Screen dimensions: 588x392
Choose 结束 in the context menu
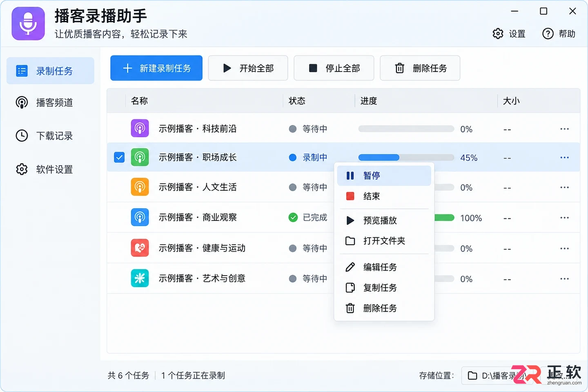(384, 196)
